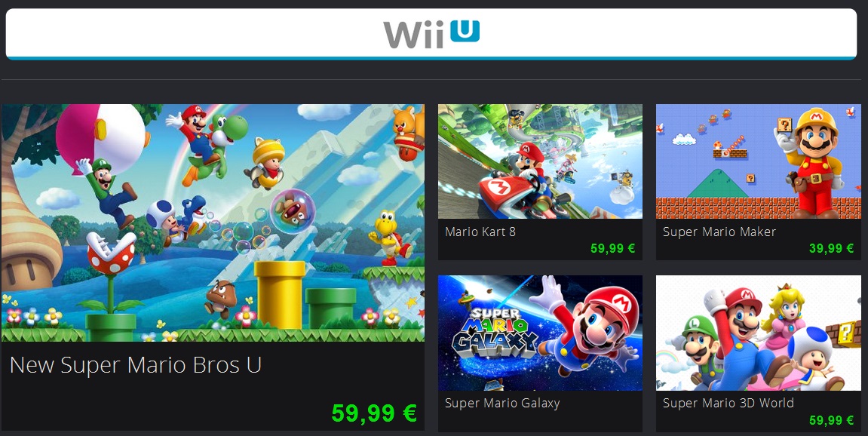The width and height of the screenshot is (868, 436).
Task: Click the Super Mario 3D World title
Action: point(728,404)
